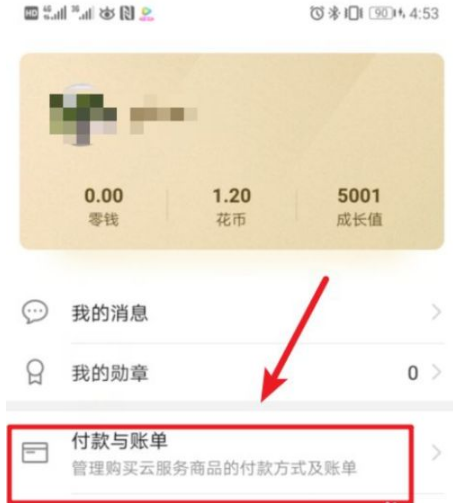This screenshot has height=503, width=453.
Task: Tap the speech bubble messages icon
Action: click(x=35, y=312)
